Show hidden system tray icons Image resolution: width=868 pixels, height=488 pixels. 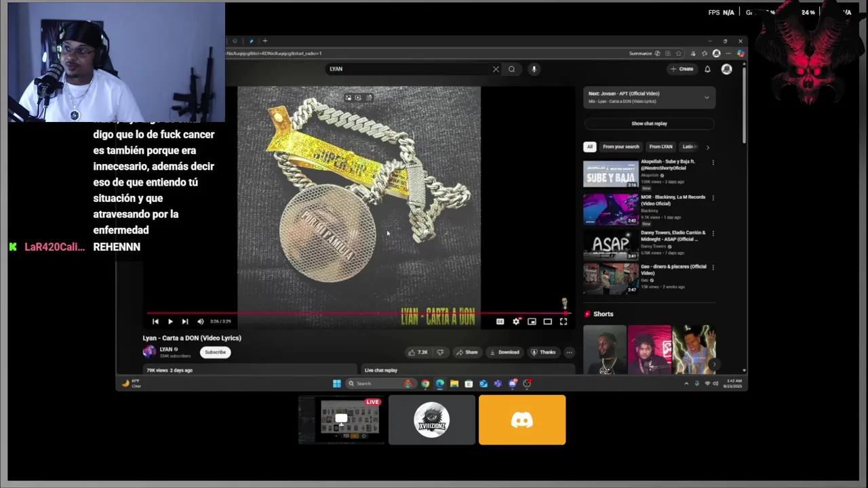click(x=686, y=384)
